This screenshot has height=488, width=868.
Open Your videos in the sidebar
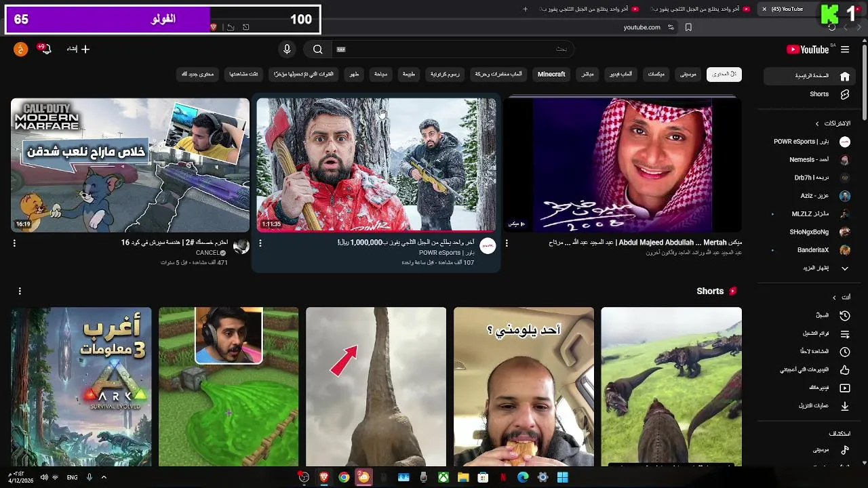pos(810,388)
